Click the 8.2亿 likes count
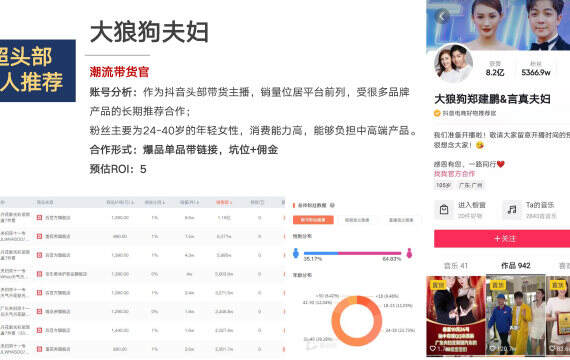 click(x=495, y=73)
